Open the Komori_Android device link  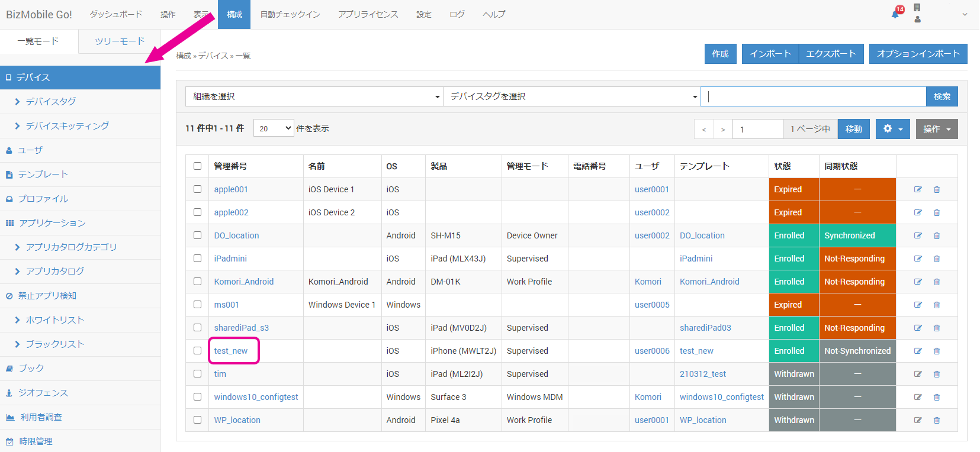243,282
